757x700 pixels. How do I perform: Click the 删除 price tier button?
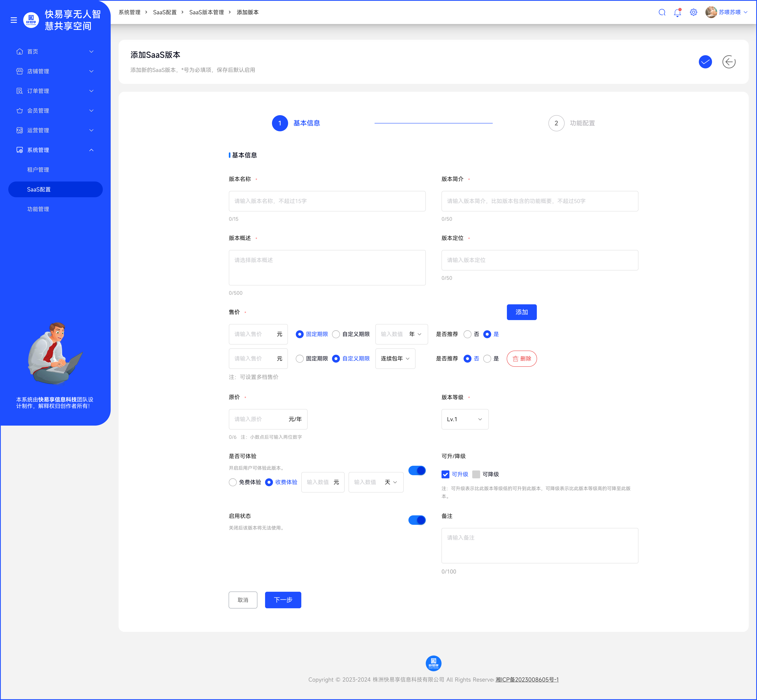click(521, 359)
